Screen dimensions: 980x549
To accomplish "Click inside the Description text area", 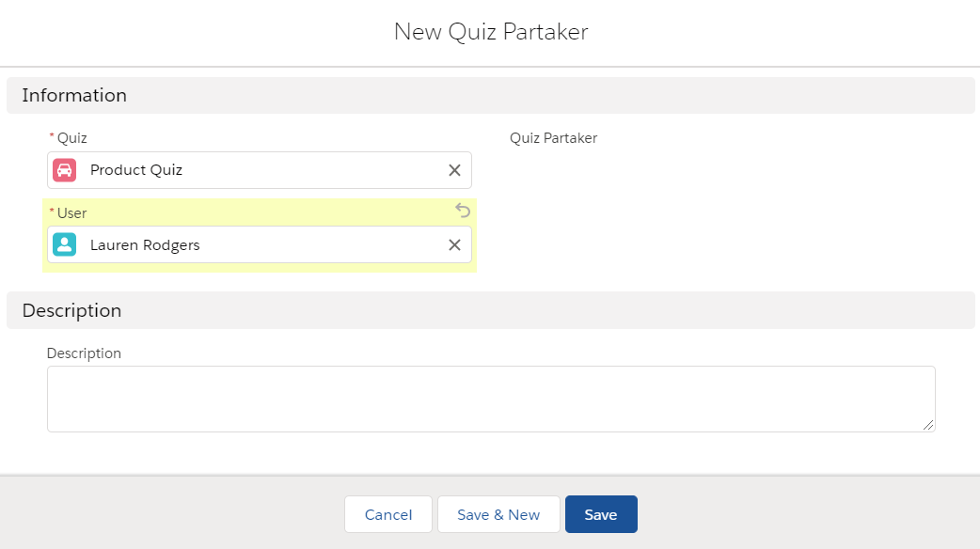I will [x=491, y=398].
